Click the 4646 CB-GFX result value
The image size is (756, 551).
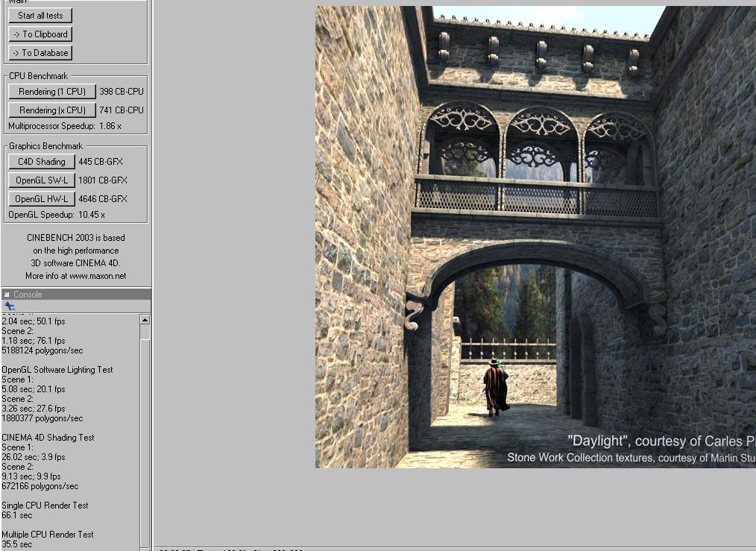(x=103, y=198)
